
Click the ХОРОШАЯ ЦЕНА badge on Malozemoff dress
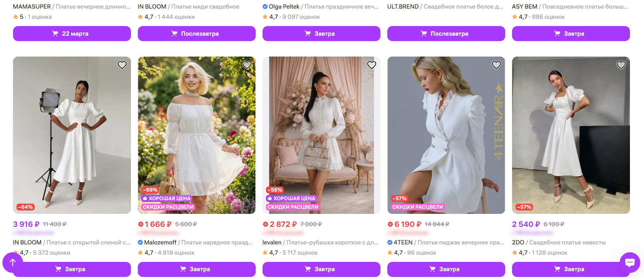click(167, 198)
